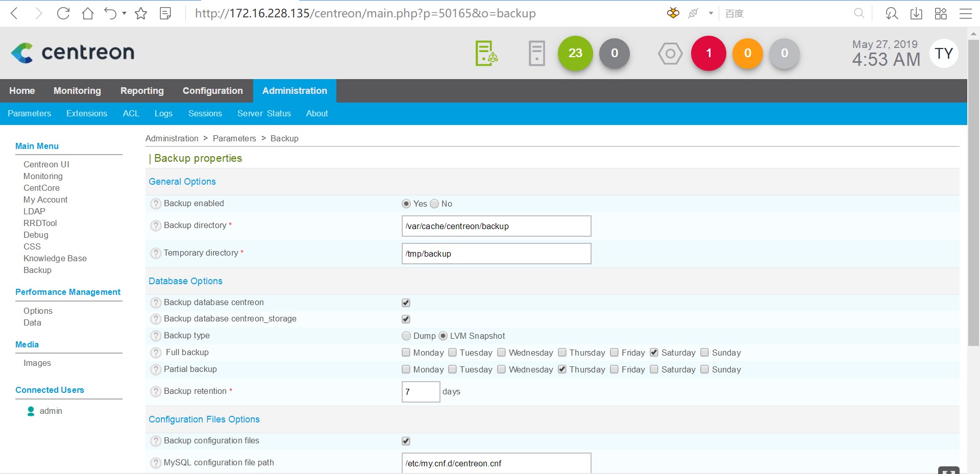Click the Backup directory field
This screenshot has width=980, height=474.
point(496,226)
